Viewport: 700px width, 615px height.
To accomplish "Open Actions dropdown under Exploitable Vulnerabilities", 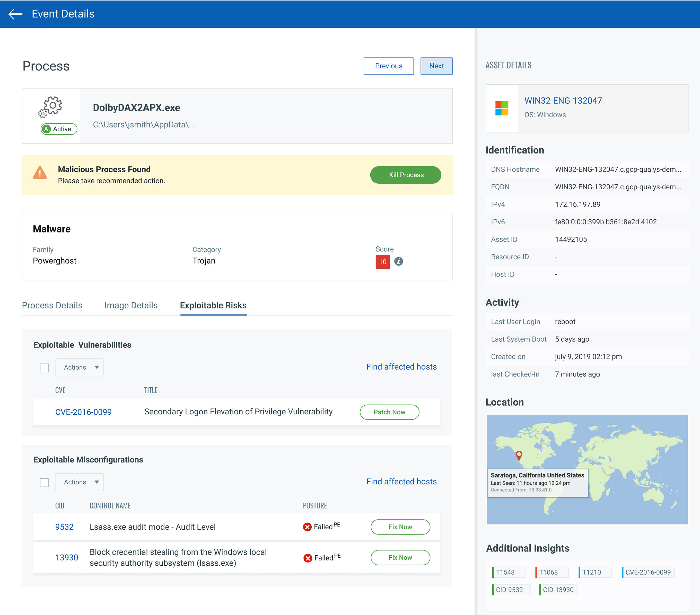I will point(80,367).
